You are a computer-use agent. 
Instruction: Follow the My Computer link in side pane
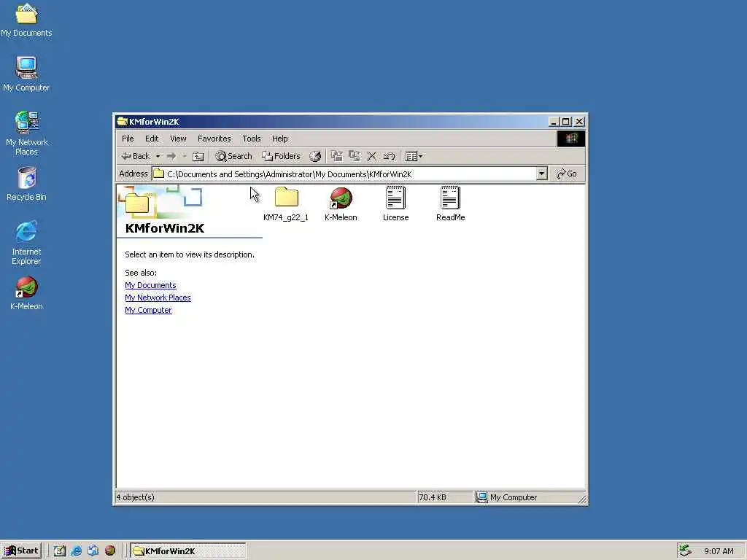(x=148, y=310)
